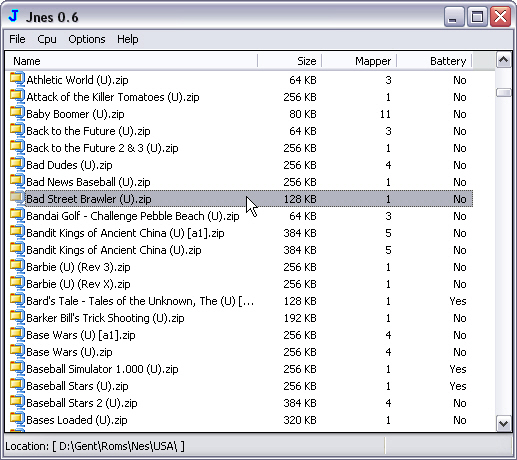Click the zip icon for Base Wars (U).zip
The height and width of the screenshot is (460, 517).
coord(17,351)
